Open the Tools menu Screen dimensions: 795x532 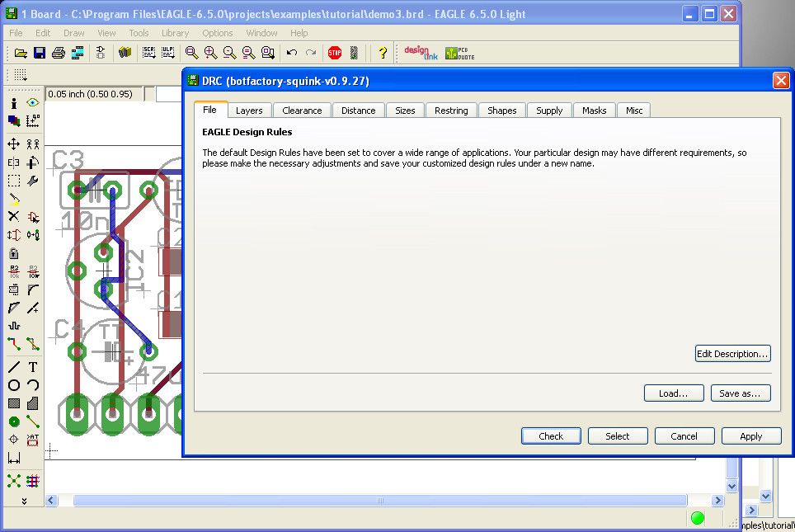point(138,33)
